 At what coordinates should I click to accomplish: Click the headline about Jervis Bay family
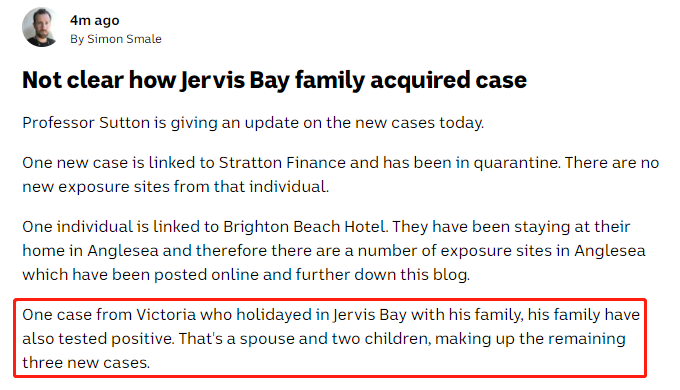coord(274,81)
